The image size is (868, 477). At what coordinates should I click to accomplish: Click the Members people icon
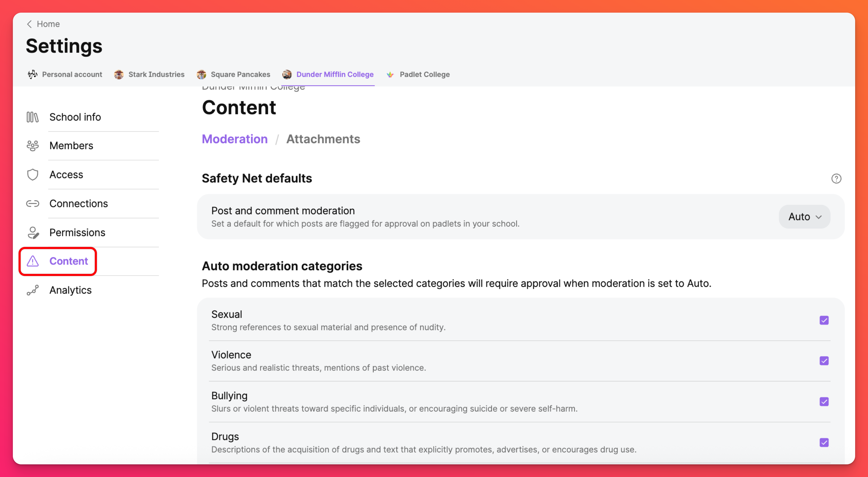pyautogui.click(x=32, y=146)
